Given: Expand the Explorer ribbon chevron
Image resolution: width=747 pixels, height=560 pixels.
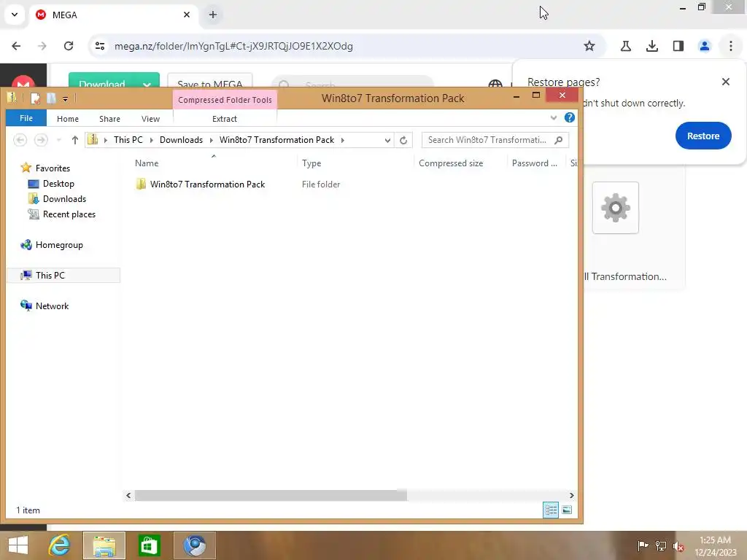Looking at the screenshot, I should click(x=553, y=117).
